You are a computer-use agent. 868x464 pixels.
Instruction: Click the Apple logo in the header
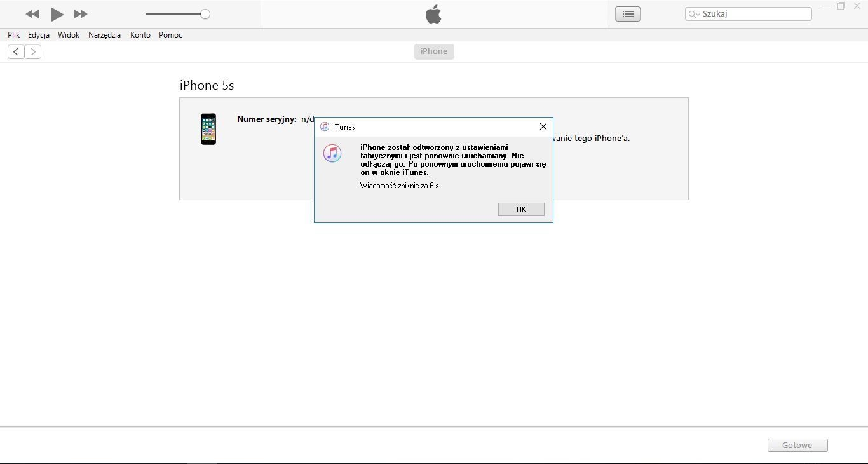click(433, 14)
